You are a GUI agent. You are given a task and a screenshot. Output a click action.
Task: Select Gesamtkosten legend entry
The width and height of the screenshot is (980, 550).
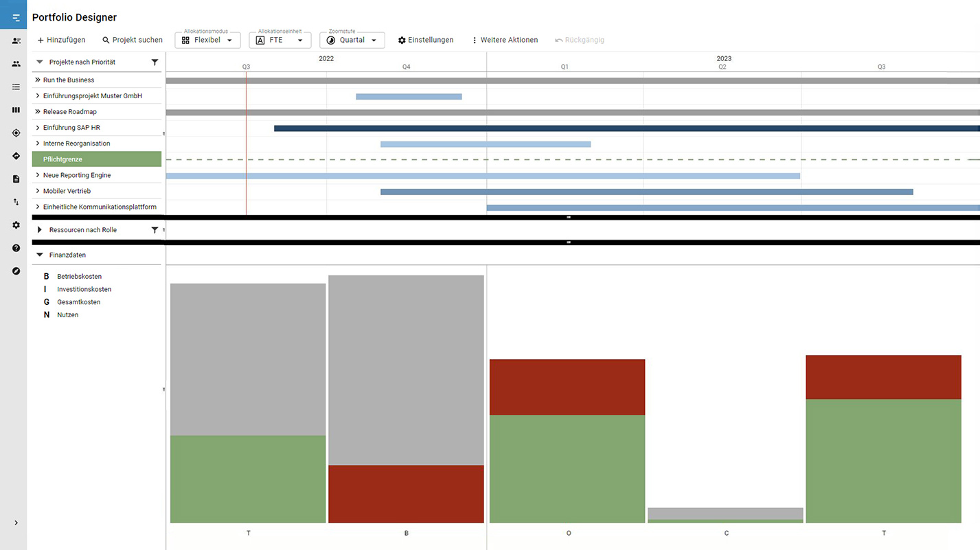click(x=72, y=302)
